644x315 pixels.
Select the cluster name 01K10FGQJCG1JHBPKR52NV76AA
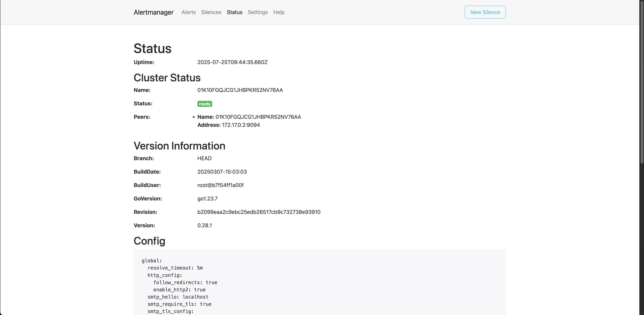pyautogui.click(x=240, y=90)
